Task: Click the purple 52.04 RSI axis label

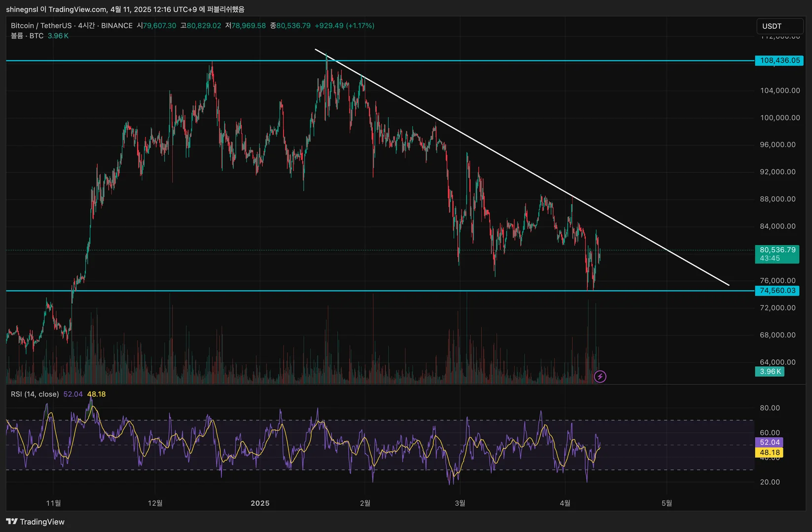Action: click(769, 442)
